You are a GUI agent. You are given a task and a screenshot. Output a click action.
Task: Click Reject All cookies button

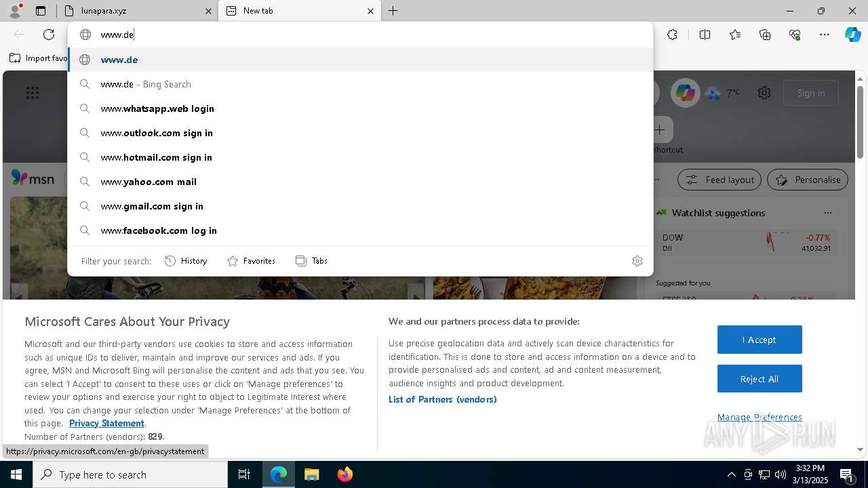point(759,379)
